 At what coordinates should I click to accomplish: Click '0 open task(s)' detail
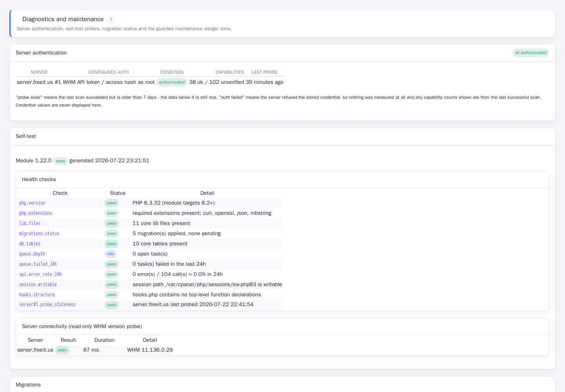[x=150, y=254]
